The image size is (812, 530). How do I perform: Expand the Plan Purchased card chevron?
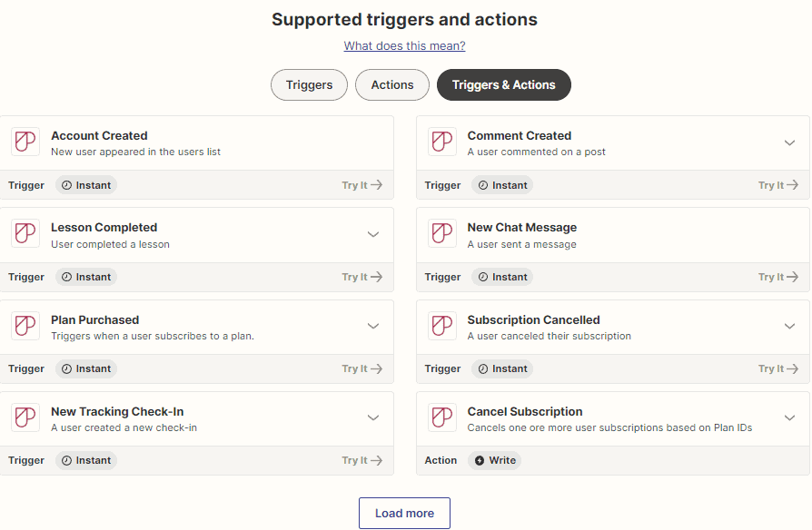click(372, 326)
